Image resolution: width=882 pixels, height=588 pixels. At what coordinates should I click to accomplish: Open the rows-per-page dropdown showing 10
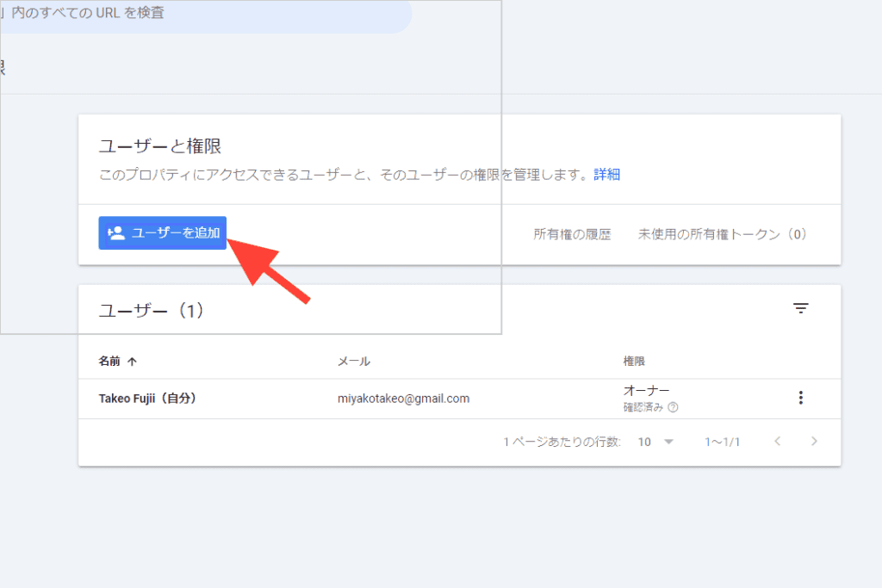click(655, 442)
